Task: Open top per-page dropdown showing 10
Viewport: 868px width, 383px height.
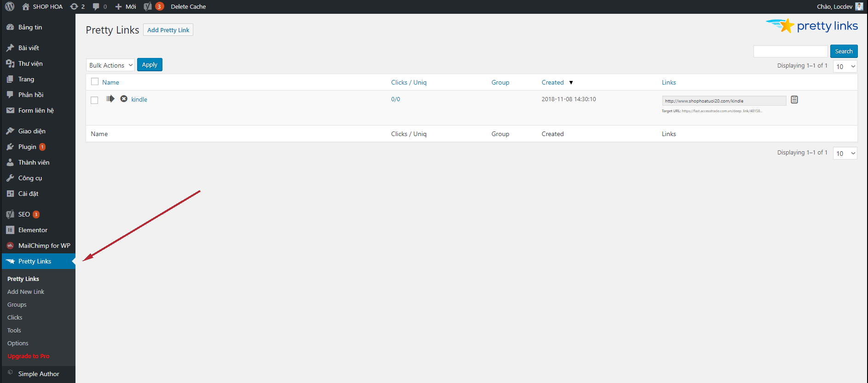Action: (845, 66)
